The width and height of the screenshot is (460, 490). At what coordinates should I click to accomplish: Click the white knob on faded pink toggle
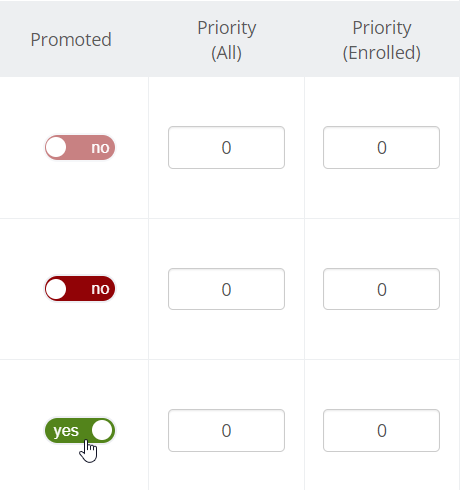[56, 147]
